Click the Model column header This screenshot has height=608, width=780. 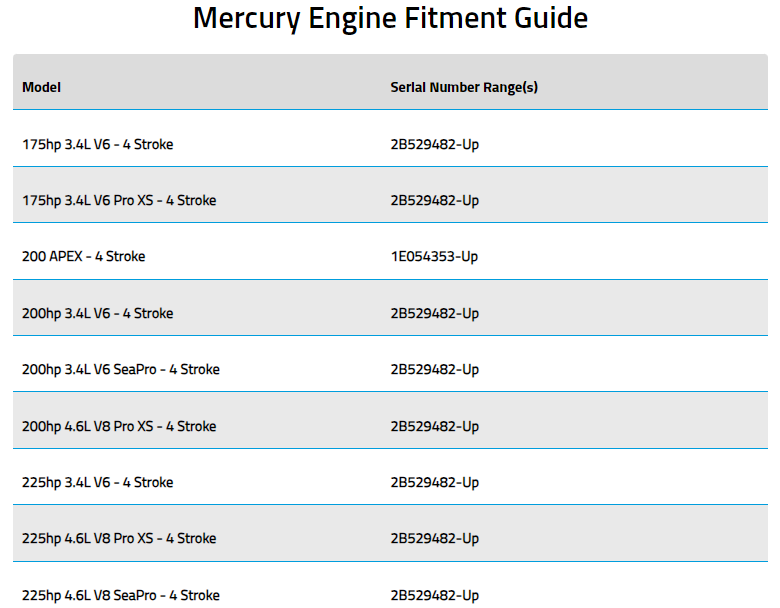[41, 87]
